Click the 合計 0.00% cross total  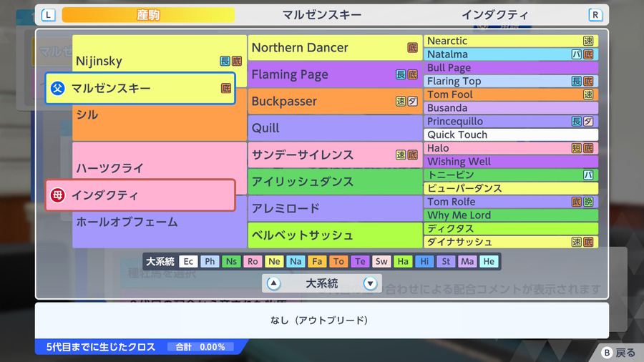pos(200,347)
